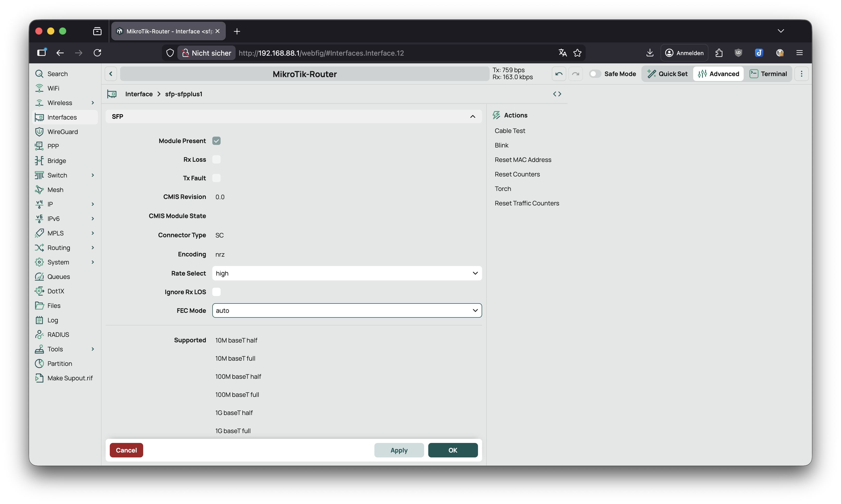This screenshot has height=504, width=841.
Task: Click the PPP sidebar icon
Action: click(x=39, y=146)
